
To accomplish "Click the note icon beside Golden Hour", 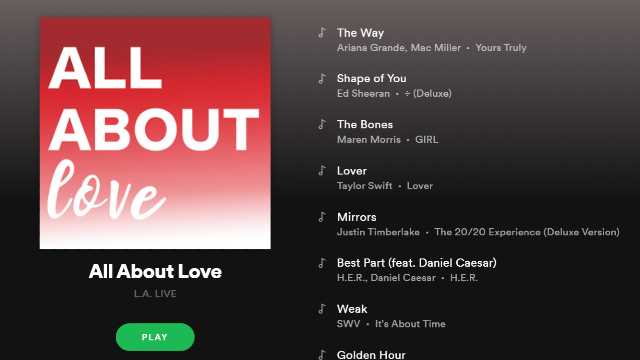I will coord(322,355).
